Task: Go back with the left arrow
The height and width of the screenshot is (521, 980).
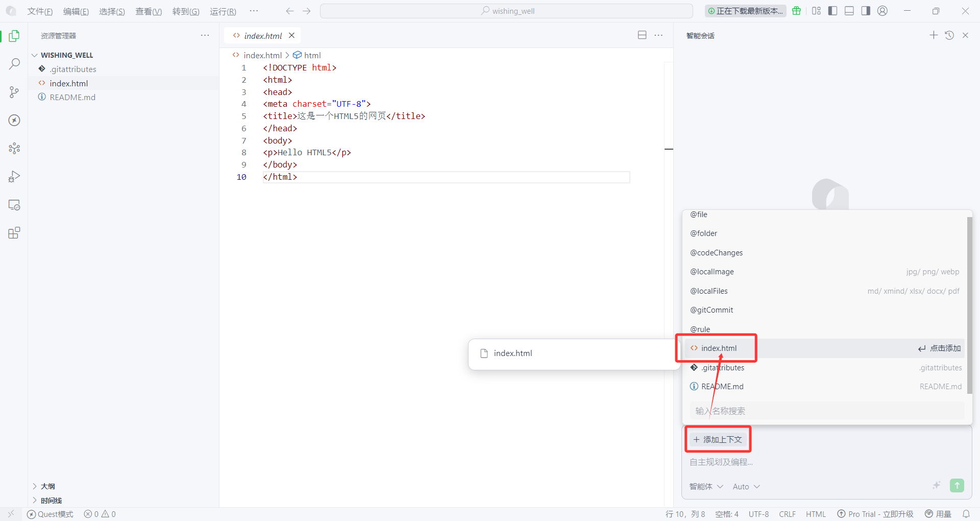Action: 290,11
